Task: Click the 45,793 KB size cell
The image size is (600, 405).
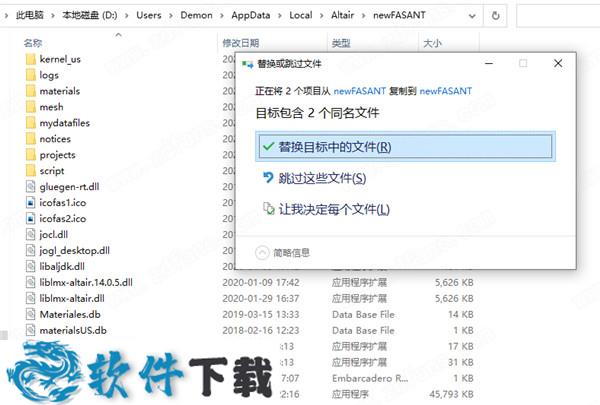Action: coord(451,394)
